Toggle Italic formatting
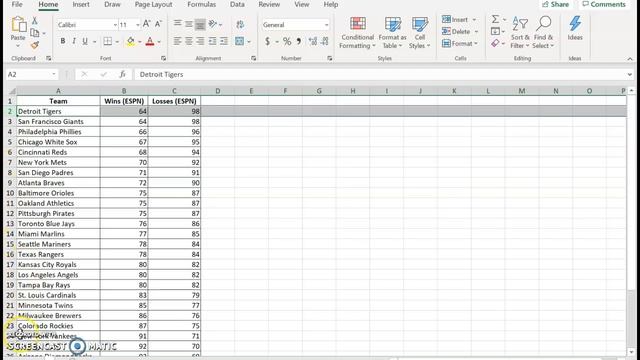The image size is (640, 360). point(74,41)
